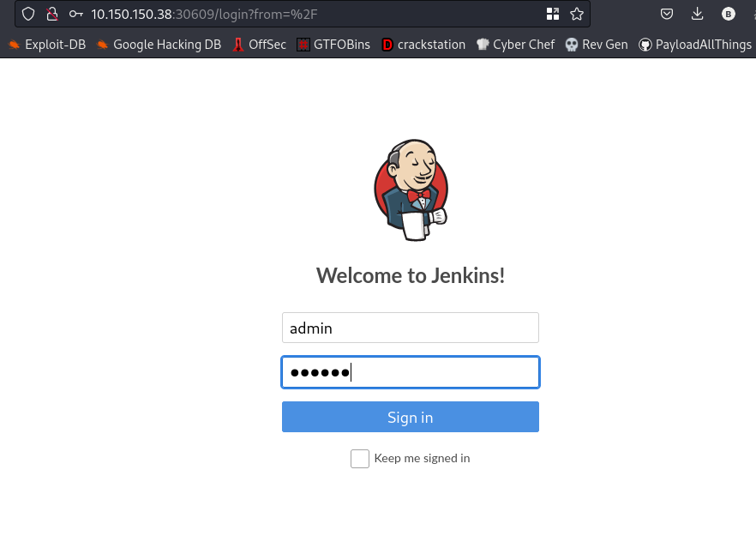Open the Exploit-DB bookmark
This screenshot has height=536, width=756.
(x=47, y=45)
